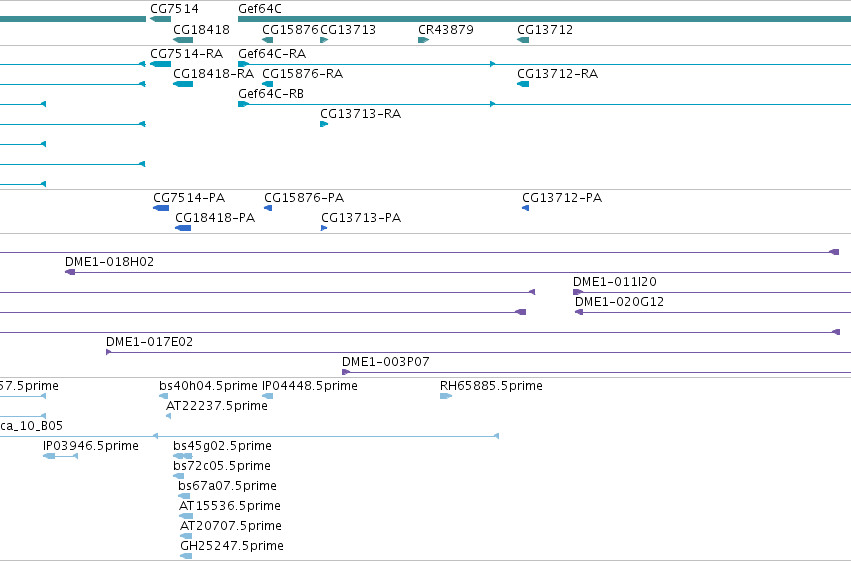Select the AT22237.5prime EST label

click(217, 406)
